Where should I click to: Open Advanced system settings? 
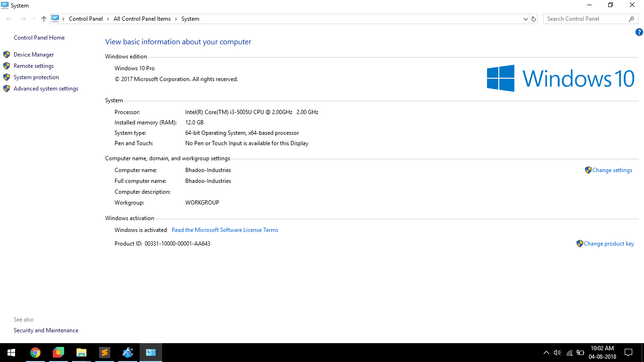tap(46, 89)
